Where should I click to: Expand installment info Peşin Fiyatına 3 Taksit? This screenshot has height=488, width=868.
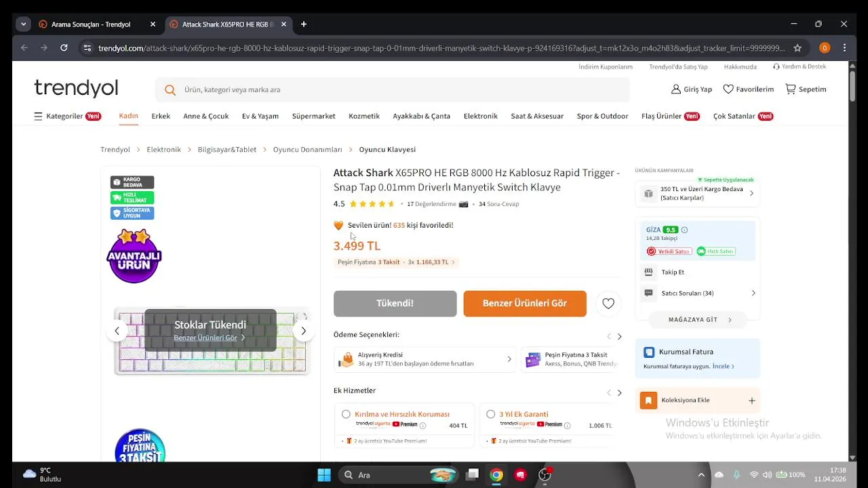(397, 262)
